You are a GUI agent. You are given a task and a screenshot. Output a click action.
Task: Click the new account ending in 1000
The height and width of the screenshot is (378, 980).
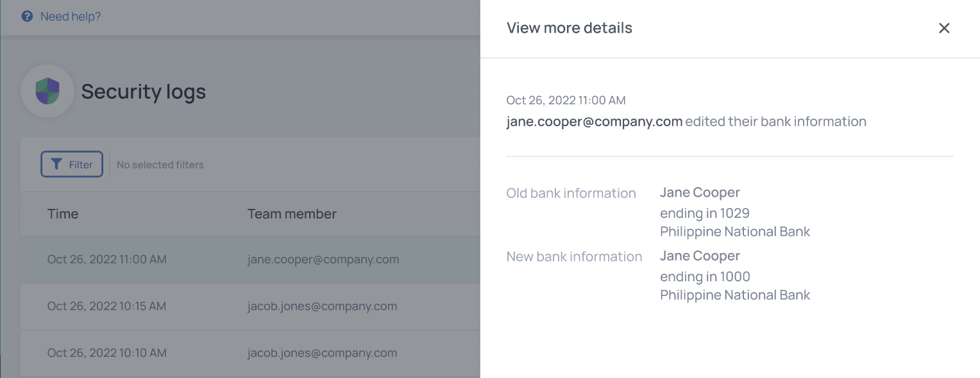(x=705, y=277)
